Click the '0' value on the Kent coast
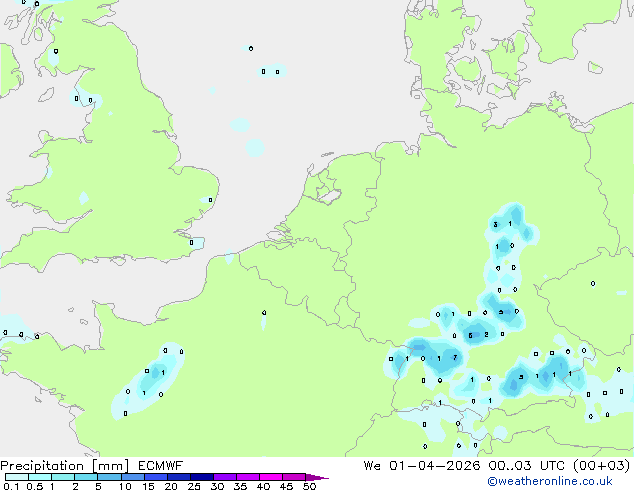The width and height of the screenshot is (634, 490). pyautogui.click(x=191, y=243)
